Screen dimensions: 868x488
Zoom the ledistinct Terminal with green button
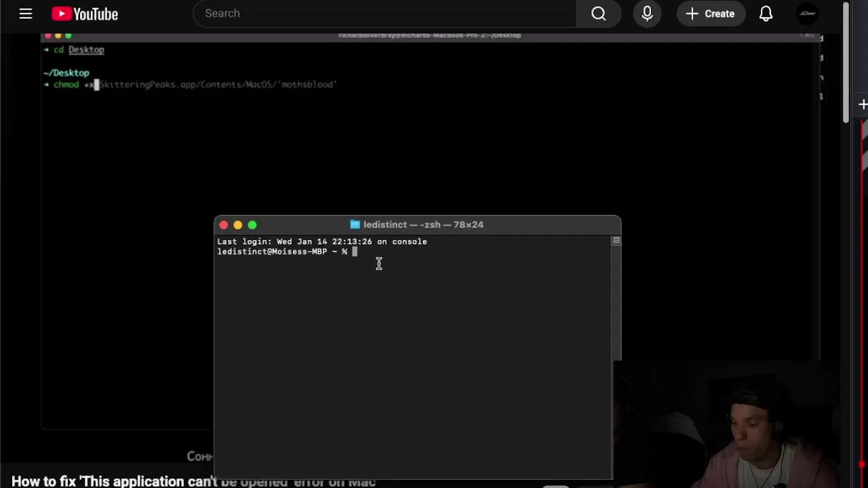[x=252, y=225]
